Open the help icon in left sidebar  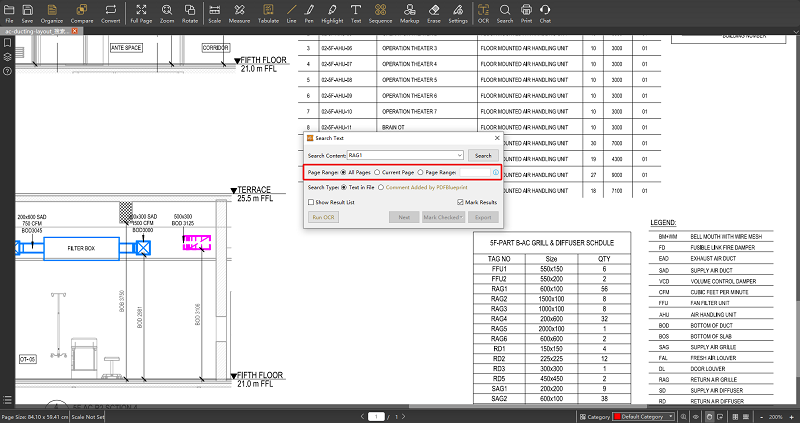point(7,71)
